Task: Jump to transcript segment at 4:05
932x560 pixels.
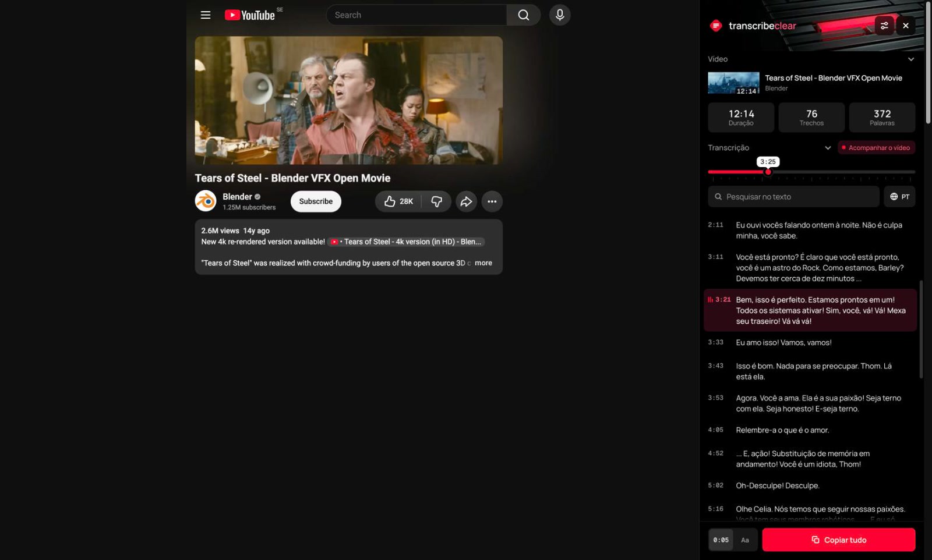Action: (x=810, y=430)
